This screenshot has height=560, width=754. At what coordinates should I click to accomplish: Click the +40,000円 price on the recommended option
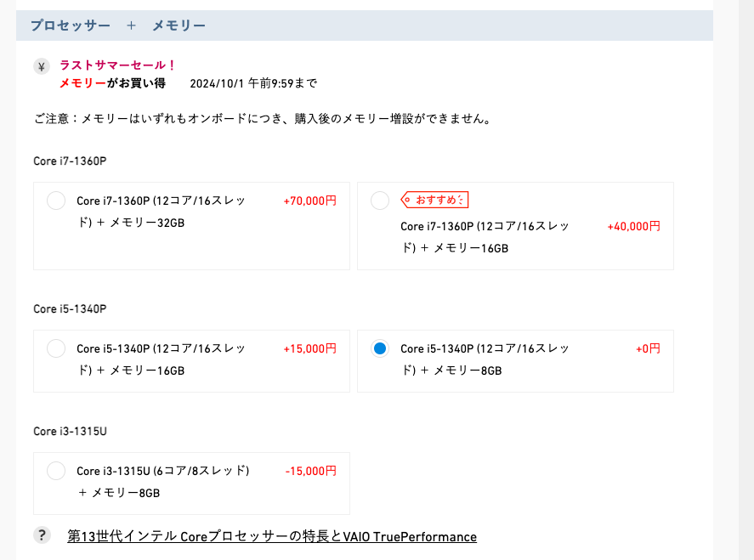click(x=633, y=226)
